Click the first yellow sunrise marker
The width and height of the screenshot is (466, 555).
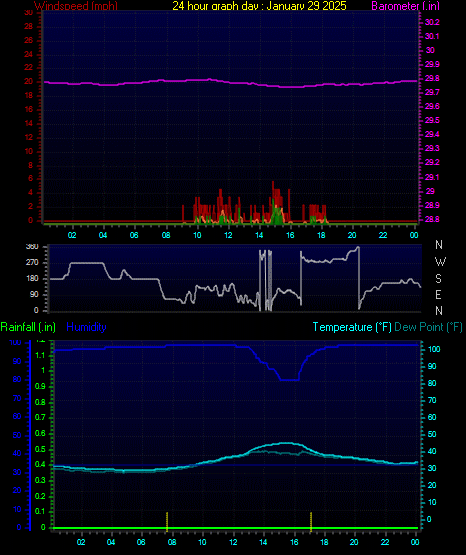click(x=167, y=521)
